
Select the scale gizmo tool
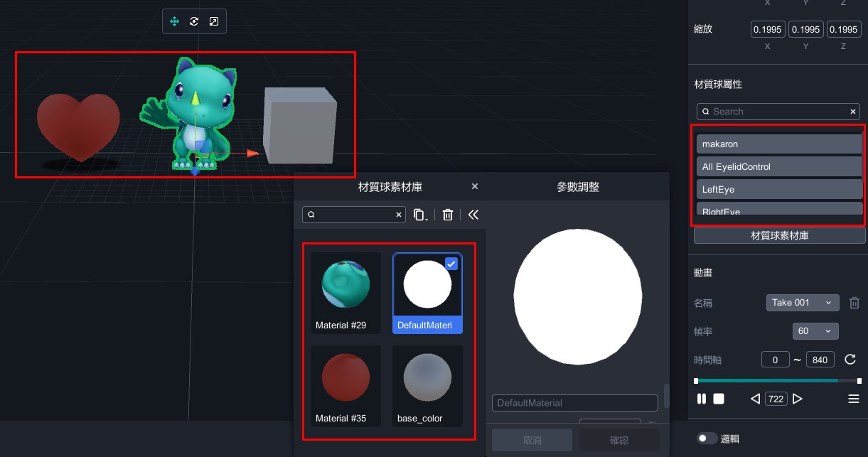point(214,21)
